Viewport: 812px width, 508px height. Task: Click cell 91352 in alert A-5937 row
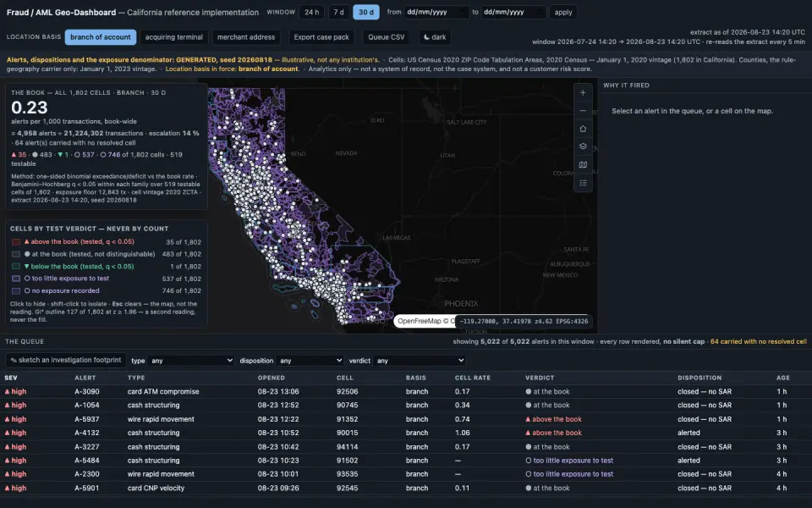(x=347, y=419)
